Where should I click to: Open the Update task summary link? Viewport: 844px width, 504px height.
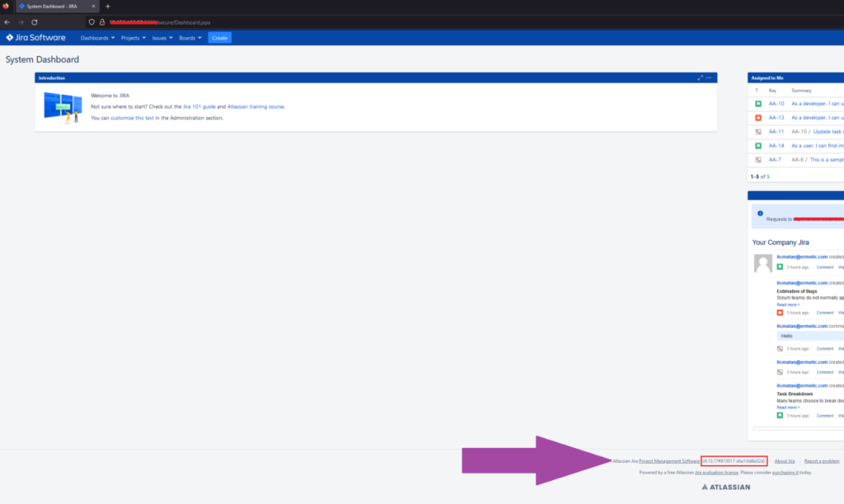(828, 132)
